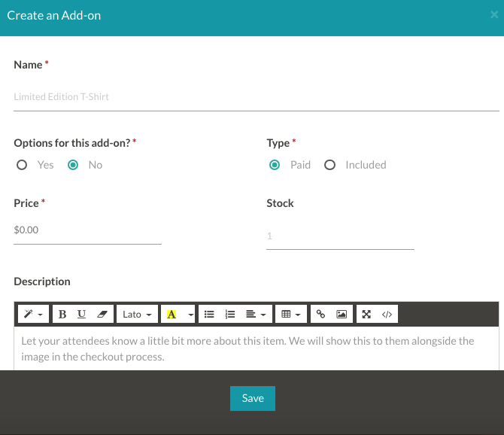
Task: Toggle Underline formatting in the editor
Action: 81,314
